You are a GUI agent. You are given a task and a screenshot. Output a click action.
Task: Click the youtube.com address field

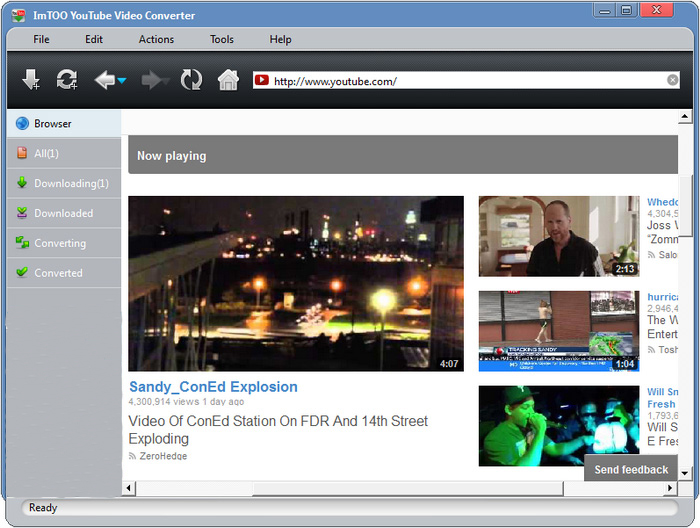[x=466, y=81]
